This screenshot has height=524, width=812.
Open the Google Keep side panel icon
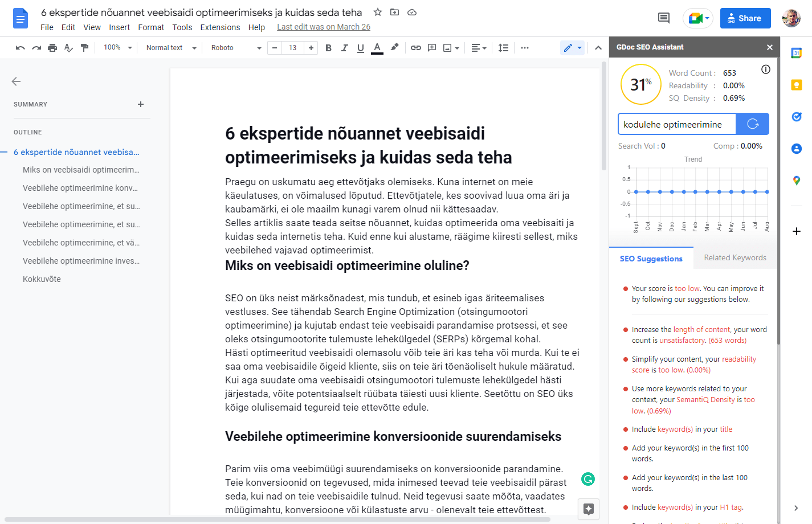[797, 85]
